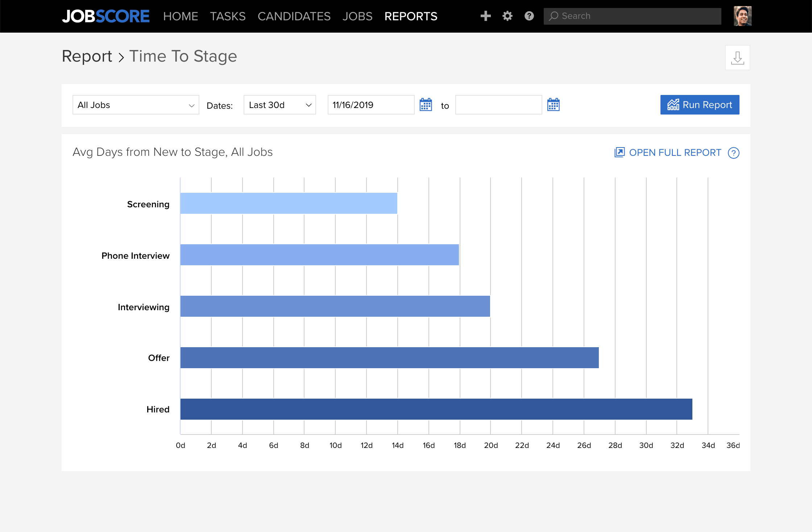Click the Phone Interview axis label
812x532 pixels.
[x=136, y=256]
